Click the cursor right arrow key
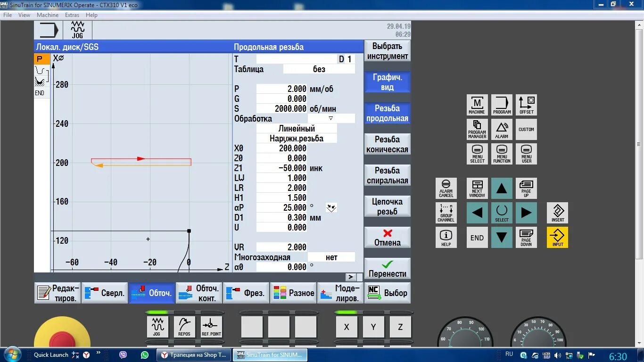This screenshot has height=362, width=644. 526,213
